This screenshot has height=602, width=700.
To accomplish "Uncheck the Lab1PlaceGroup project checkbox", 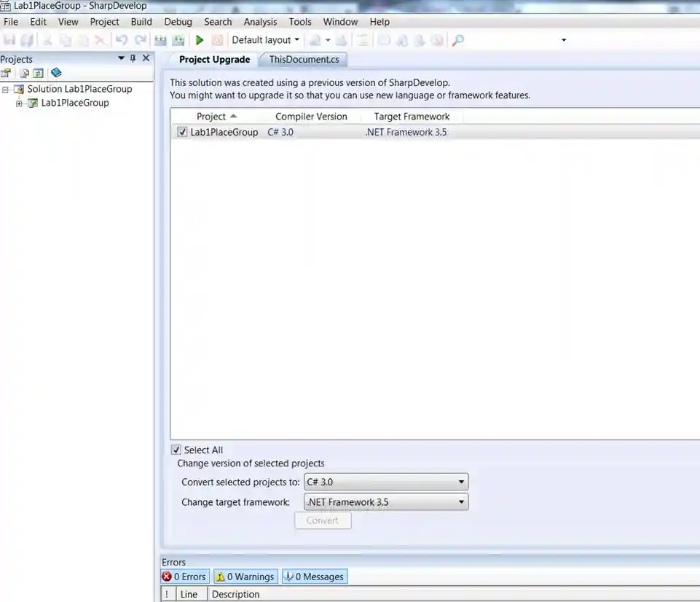I will 181,132.
